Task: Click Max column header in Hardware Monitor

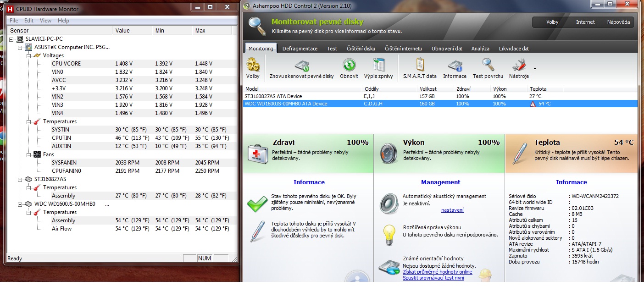Action: point(212,31)
